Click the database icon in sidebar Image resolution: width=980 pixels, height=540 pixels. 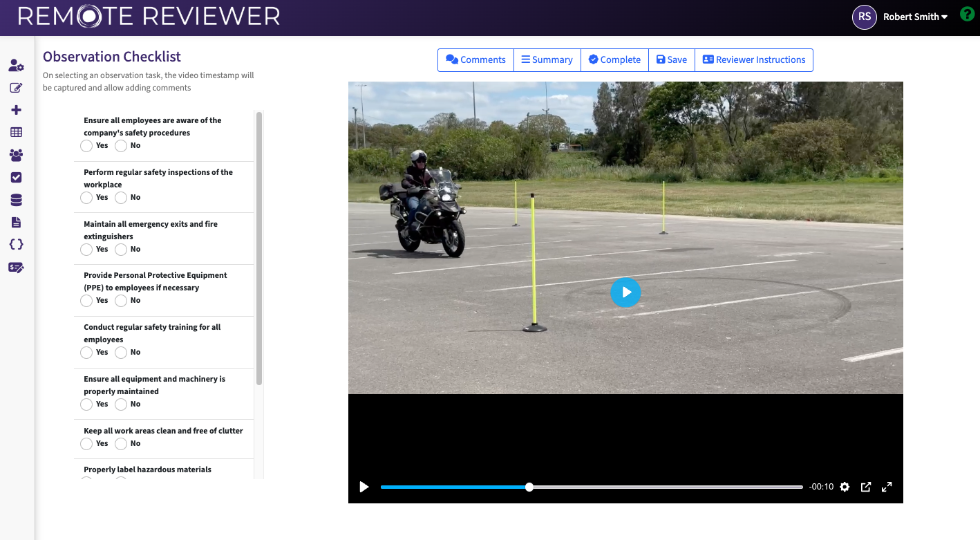click(16, 201)
